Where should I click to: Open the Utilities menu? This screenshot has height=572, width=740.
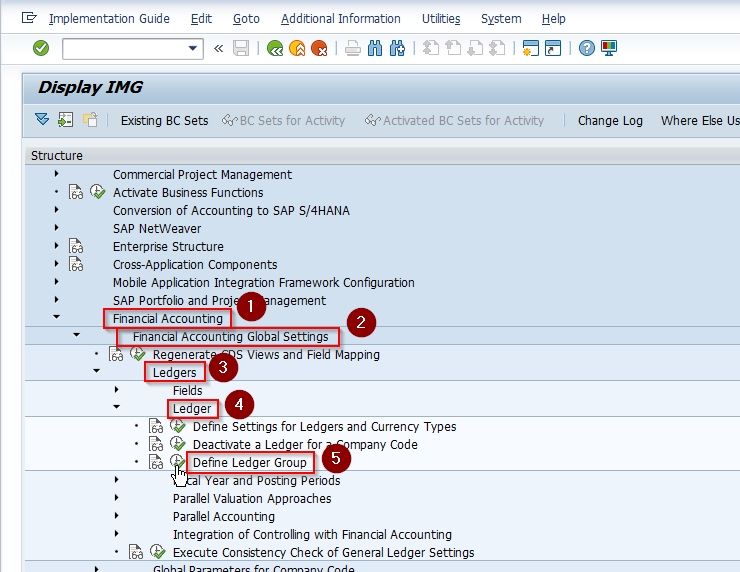[441, 19]
